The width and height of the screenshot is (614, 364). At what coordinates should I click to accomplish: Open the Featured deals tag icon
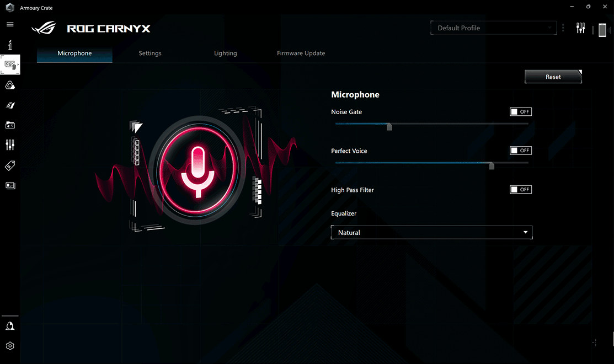[10, 165]
